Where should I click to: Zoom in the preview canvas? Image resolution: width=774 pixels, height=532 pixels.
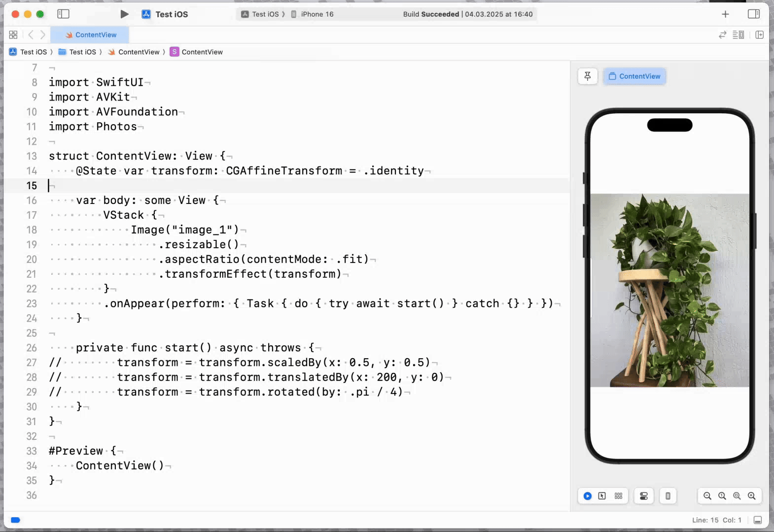[752, 496]
